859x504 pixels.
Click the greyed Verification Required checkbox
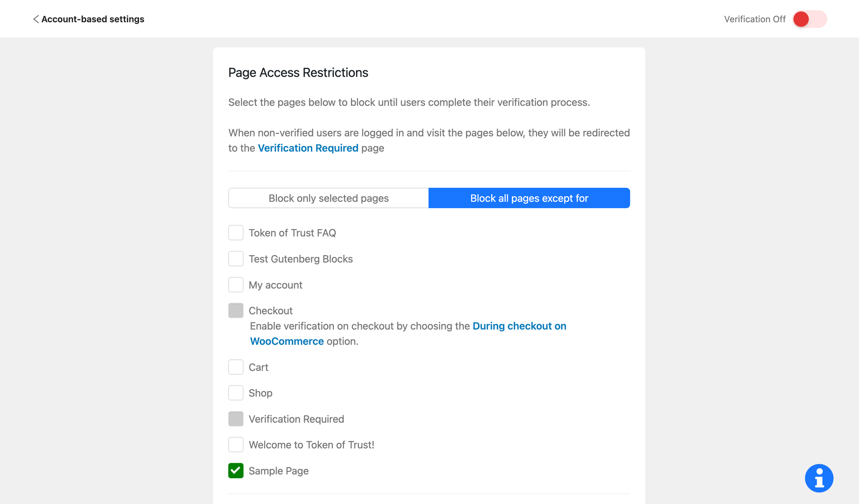(x=236, y=419)
